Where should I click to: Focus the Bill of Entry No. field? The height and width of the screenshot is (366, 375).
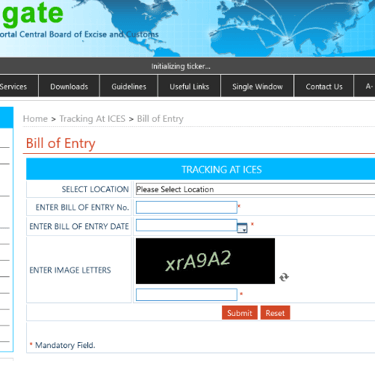pyautogui.click(x=186, y=207)
